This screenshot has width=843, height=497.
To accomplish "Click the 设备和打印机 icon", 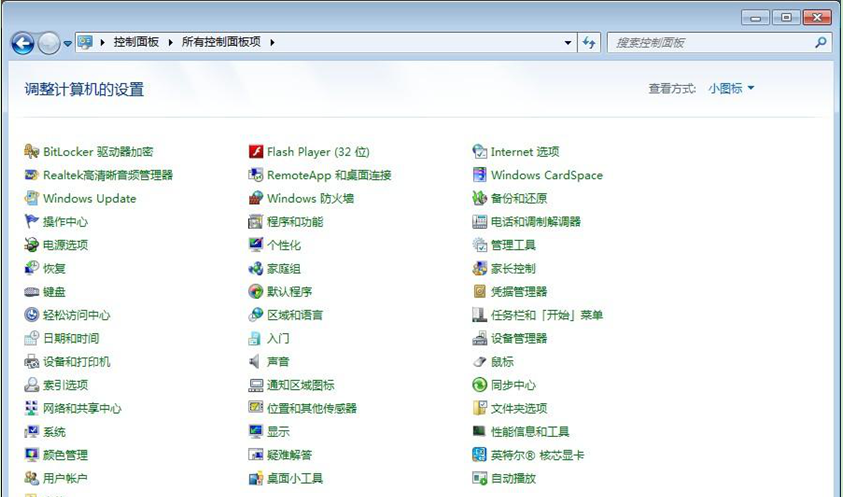I will 32,361.
